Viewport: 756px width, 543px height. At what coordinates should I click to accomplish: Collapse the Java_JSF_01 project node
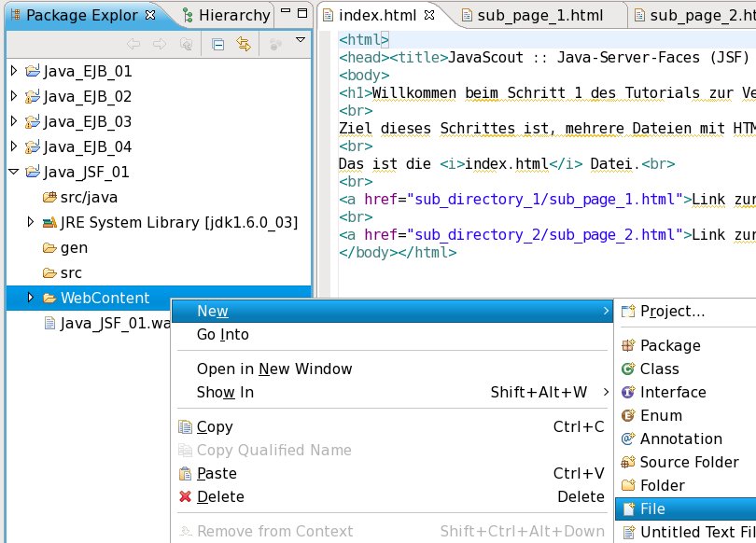pos(13,172)
